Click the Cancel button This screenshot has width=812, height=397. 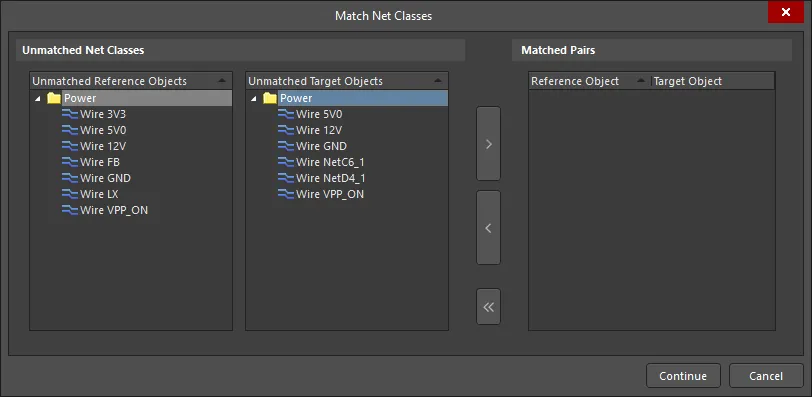[766, 376]
